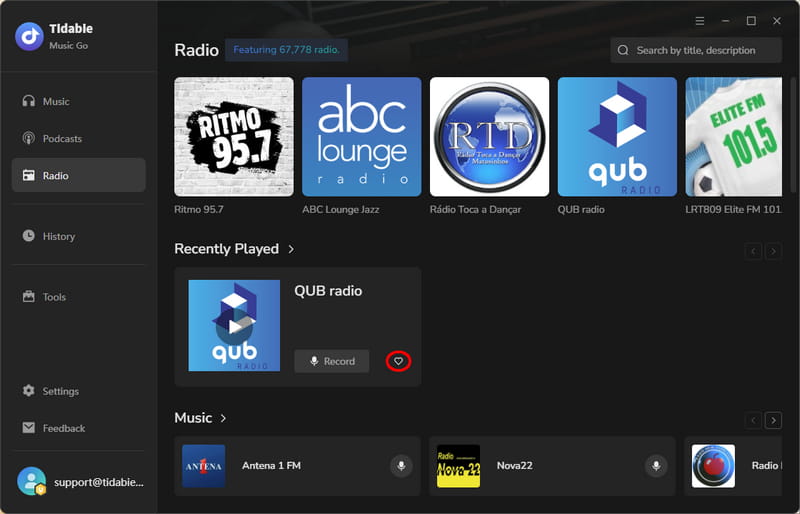Screen dimensions: 800x514
Task: Show previous stations in Music row
Action: click(753, 420)
